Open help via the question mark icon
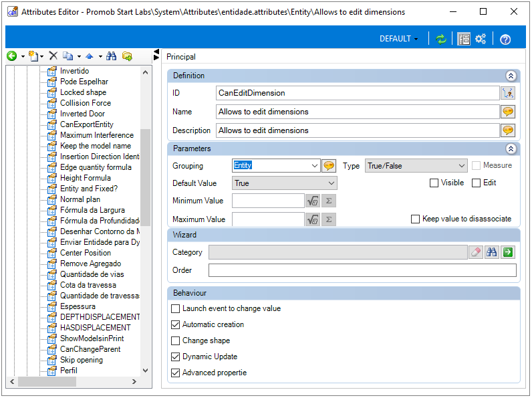532x398 pixels. (505, 39)
